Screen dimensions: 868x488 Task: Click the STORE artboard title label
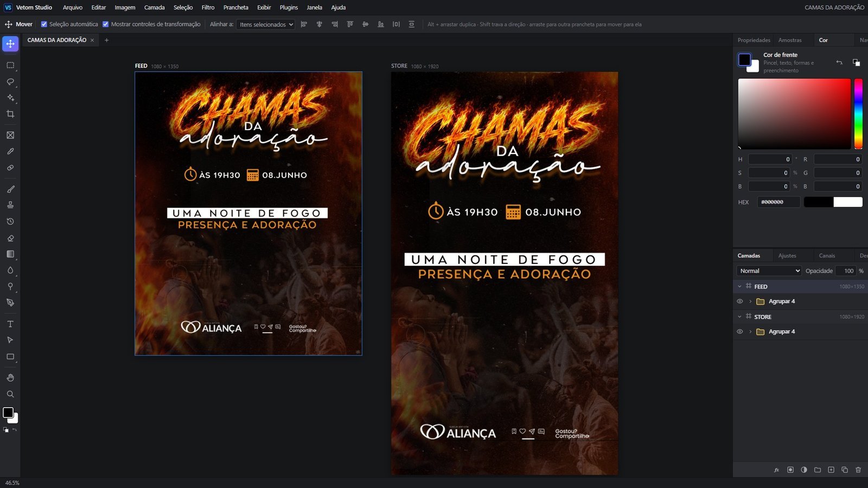(399, 66)
